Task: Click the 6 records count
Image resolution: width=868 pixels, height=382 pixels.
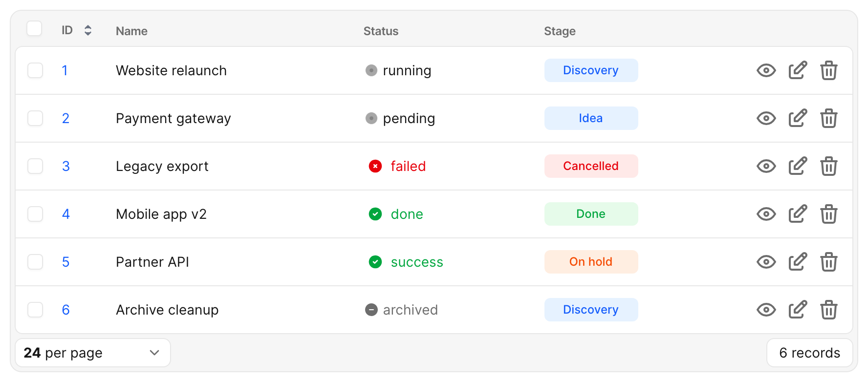Action: pos(809,353)
